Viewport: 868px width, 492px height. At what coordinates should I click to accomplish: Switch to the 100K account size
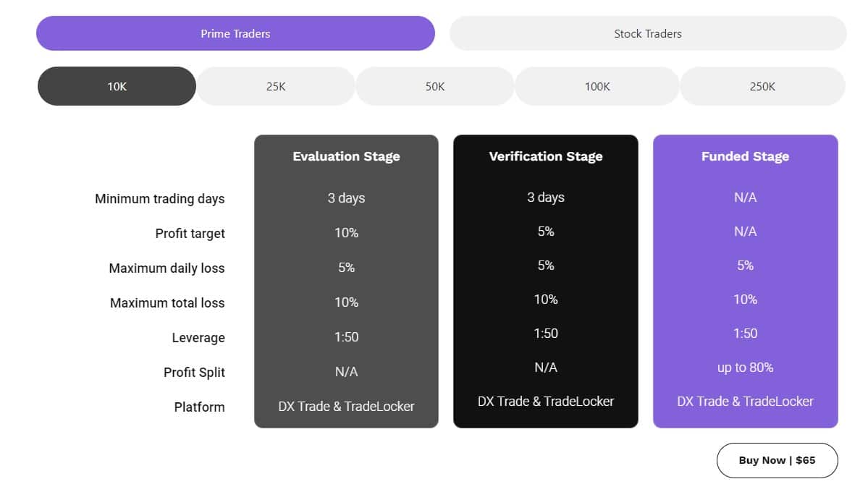coord(597,86)
